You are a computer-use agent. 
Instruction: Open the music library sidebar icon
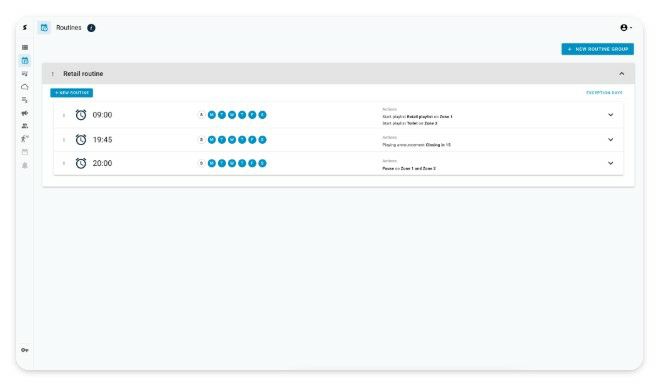(x=25, y=74)
